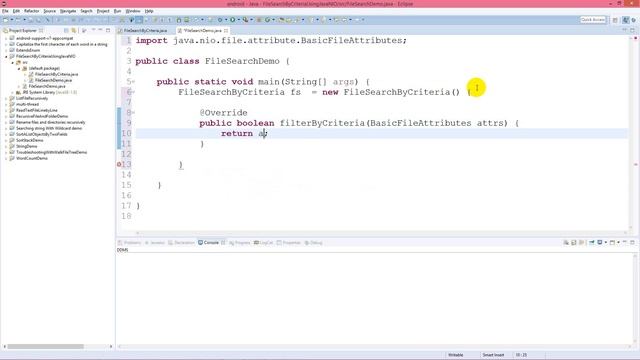Open the Edit menu
The image size is (640, 360).
click(x=16, y=11)
